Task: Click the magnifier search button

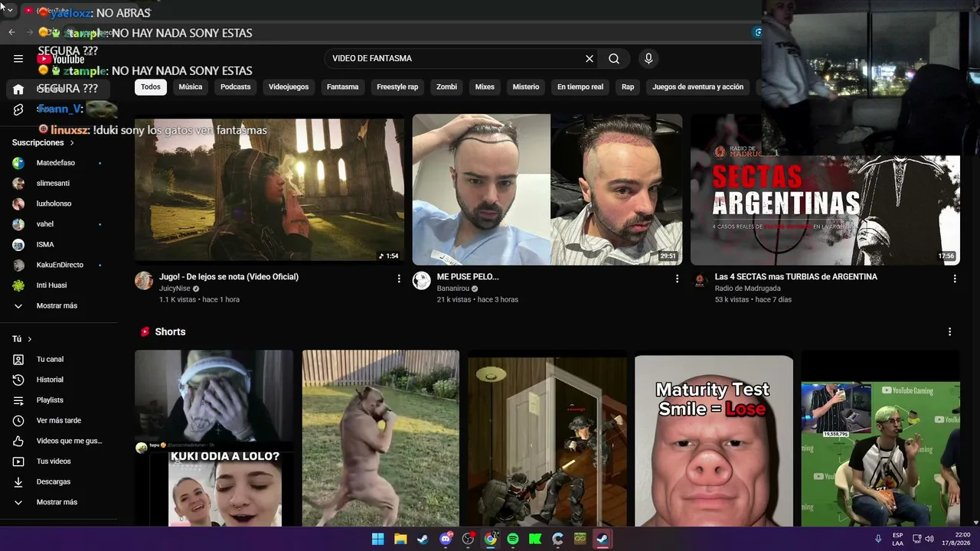Action: pos(614,59)
